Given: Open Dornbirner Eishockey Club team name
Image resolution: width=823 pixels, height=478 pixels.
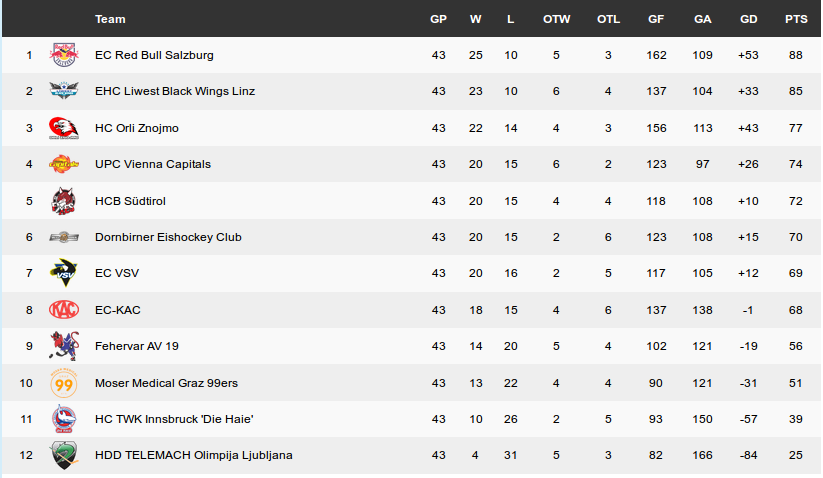Looking at the screenshot, I should click(x=168, y=237).
